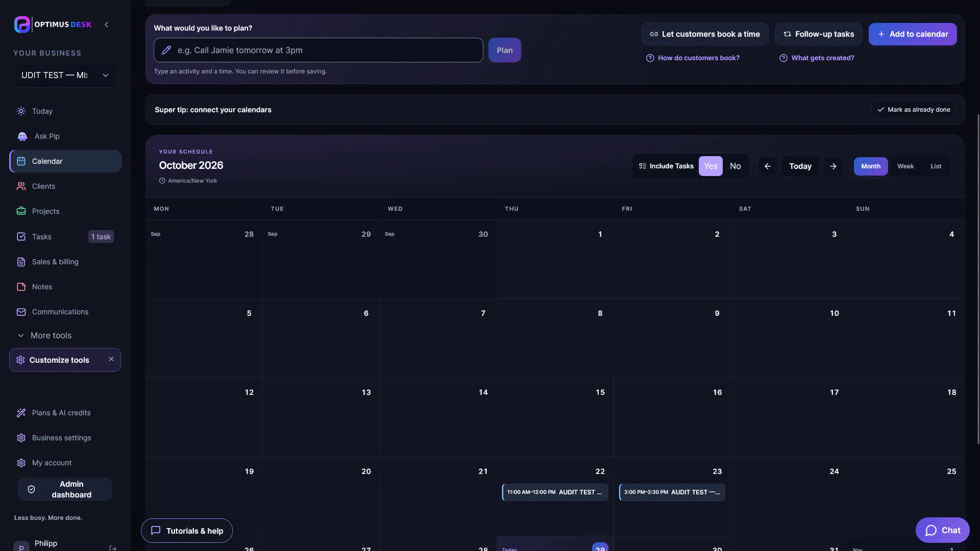The height and width of the screenshot is (551, 980).
Task: Set Include Tasks to No
Action: [x=735, y=166]
